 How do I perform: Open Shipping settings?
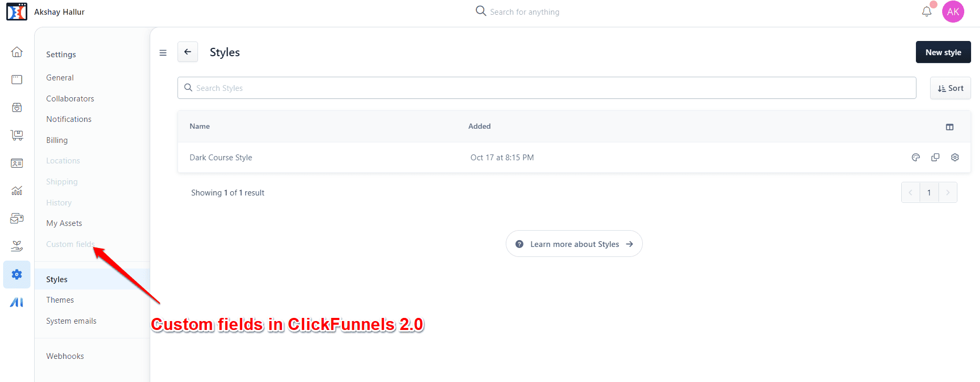click(x=62, y=182)
